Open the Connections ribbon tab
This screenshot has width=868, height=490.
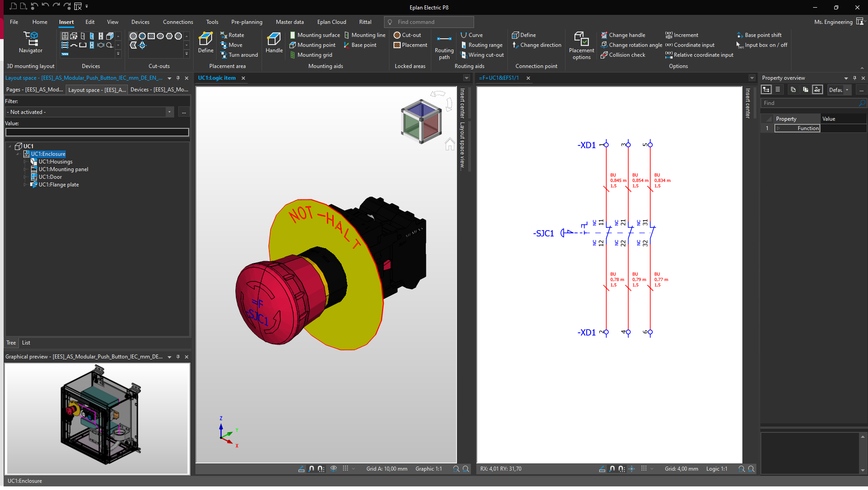point(178,22)
